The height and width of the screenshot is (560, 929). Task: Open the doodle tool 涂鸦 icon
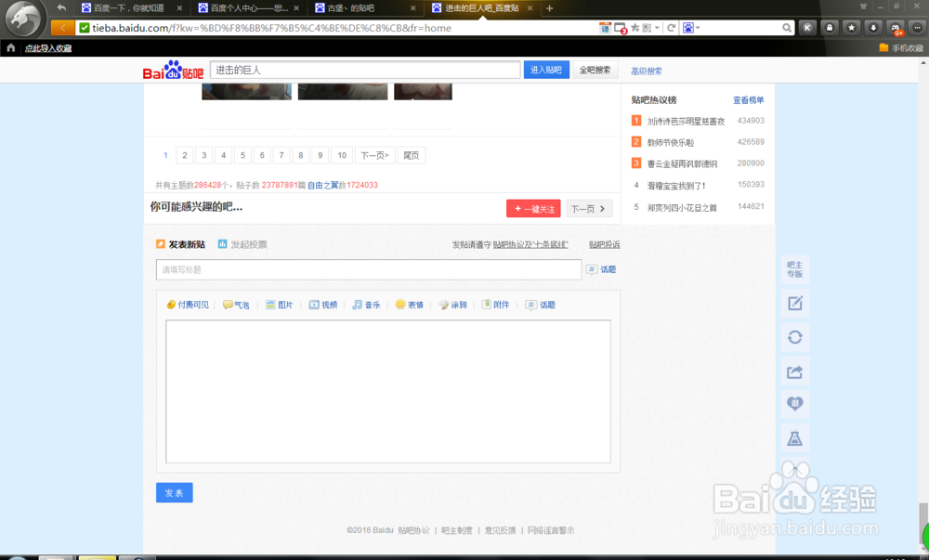coord(452,304)
